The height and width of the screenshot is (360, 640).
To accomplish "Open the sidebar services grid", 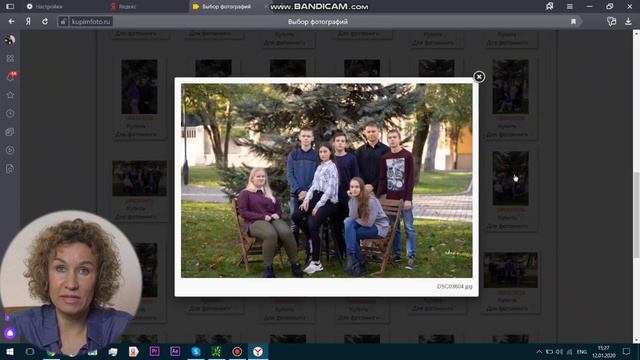I will click(10, 58).
